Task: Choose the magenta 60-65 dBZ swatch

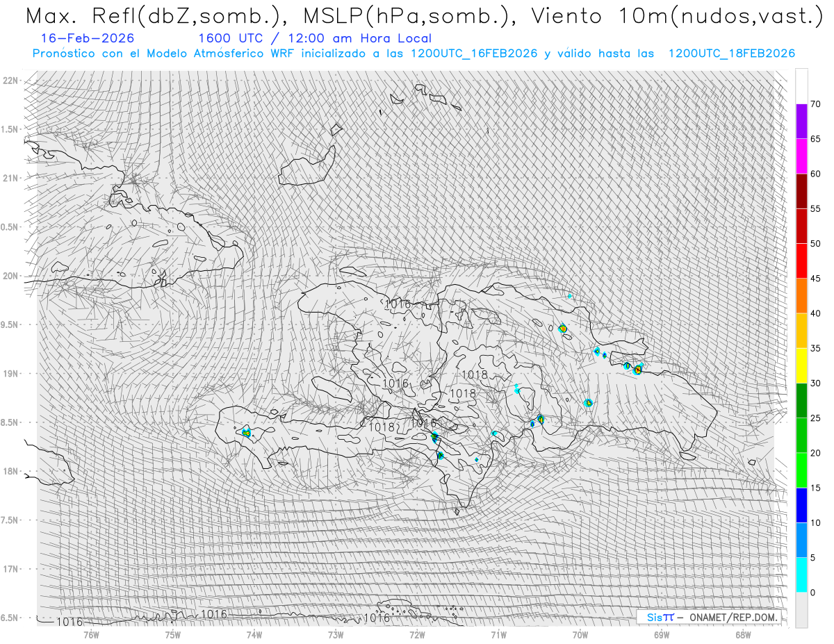Action: pyautogui.click(x=801, y=156)
